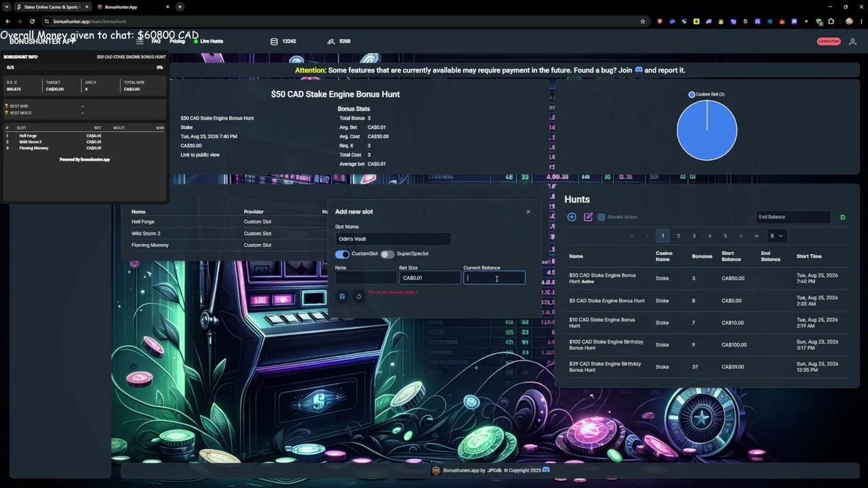Open the FAQ page
The image size is (868, 488).
156,41
